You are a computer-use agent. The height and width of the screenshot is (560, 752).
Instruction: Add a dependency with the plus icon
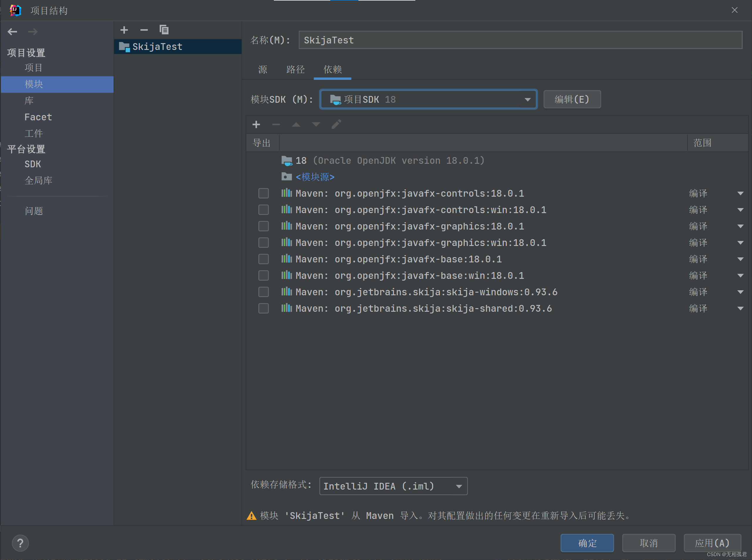pos(256,124)
